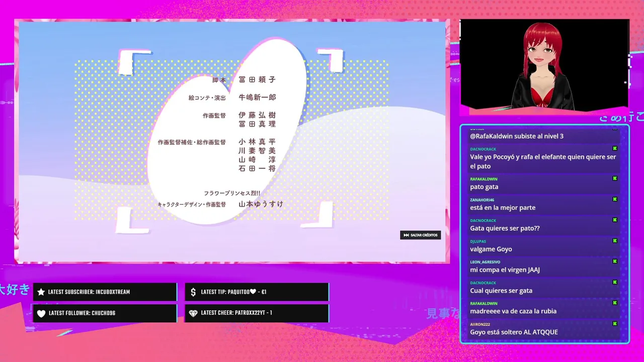This screenshot has height=362, width=644.
Task: Click username DJLUPAS in chat
Action: [478, 241]
